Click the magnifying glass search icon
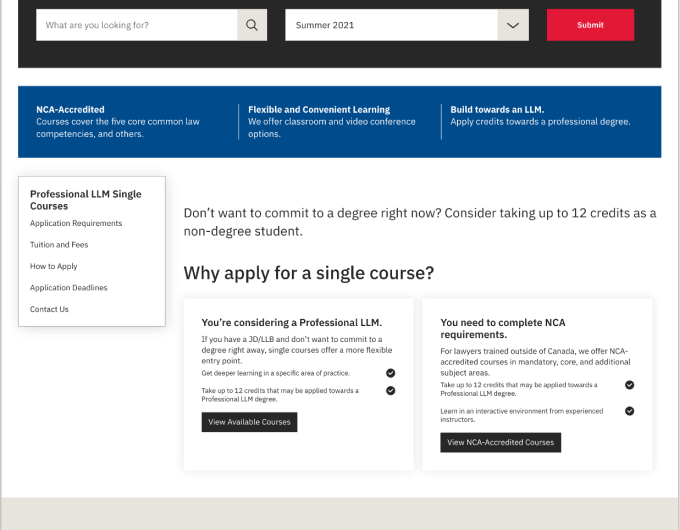680x530 pixels. tap(252, 25)
